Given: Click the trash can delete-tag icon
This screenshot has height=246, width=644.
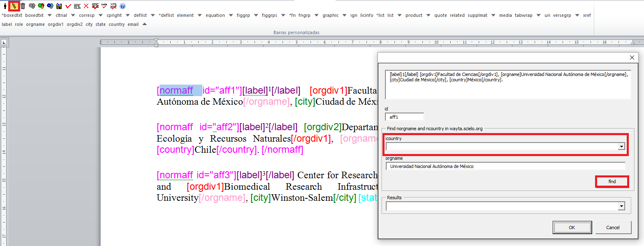Looking at the screenshot, I should point(23,6).
